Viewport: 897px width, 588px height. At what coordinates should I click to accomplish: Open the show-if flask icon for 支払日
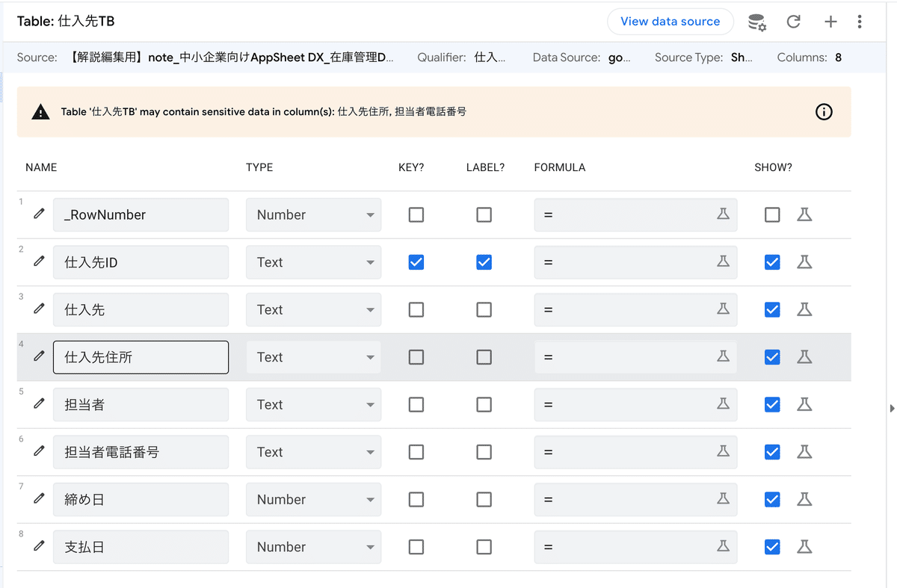click(804, 547)
